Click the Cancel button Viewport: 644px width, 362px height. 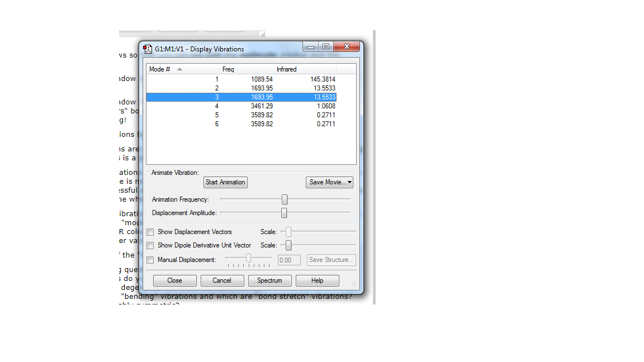[222, 281]
